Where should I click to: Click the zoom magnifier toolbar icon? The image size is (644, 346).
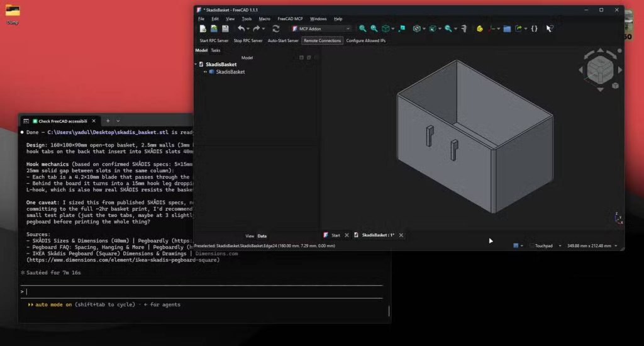[448, 29]
